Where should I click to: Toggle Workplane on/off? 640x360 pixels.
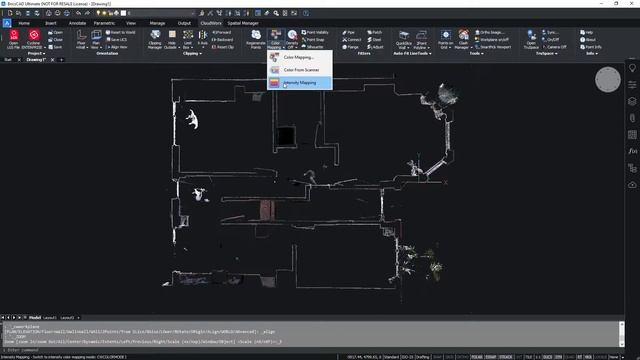(492, 40)
